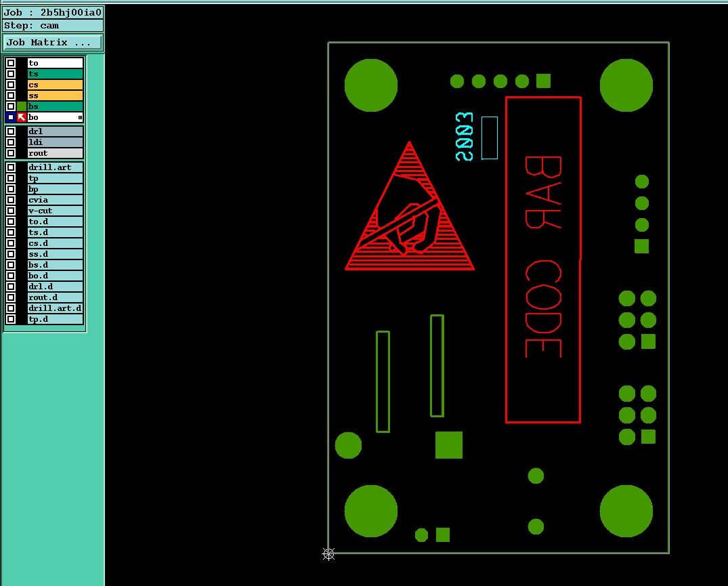Click the origin crosshair marker at board corner

coord(328,553)
